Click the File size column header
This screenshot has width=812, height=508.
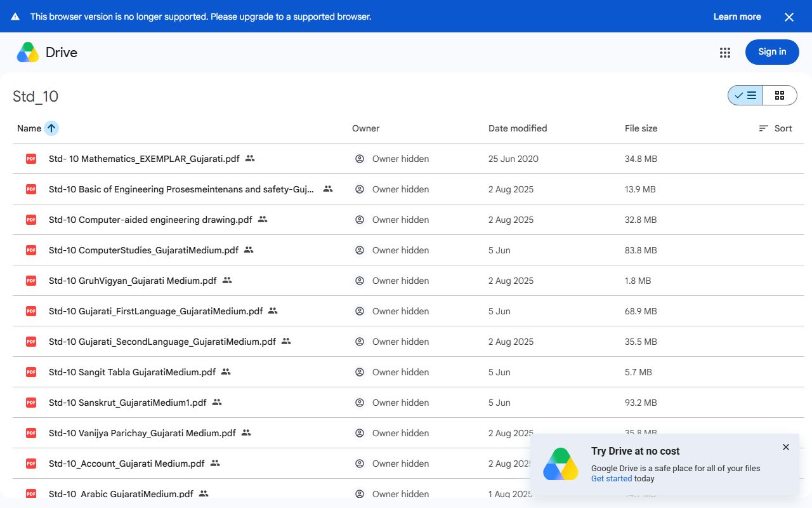pyautogui.click(x=641, y=128)
